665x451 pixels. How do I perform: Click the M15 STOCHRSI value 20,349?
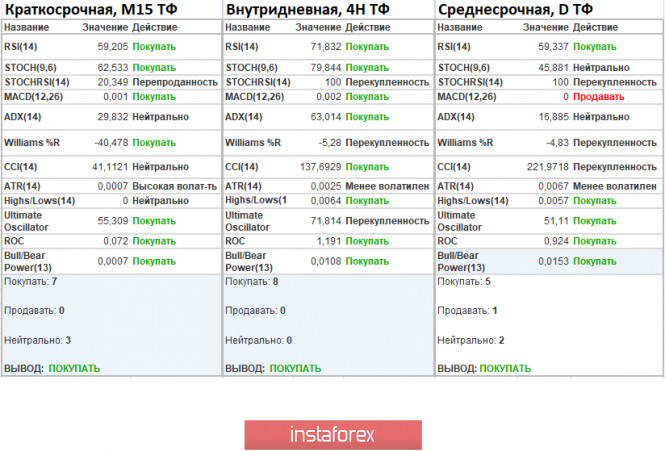tap(113, 82)
